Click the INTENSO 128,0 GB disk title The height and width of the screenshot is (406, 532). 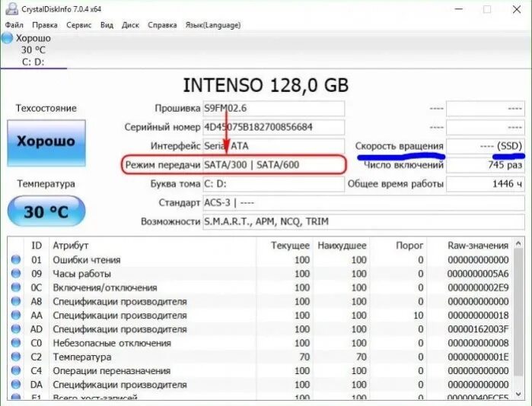(266, 85)
